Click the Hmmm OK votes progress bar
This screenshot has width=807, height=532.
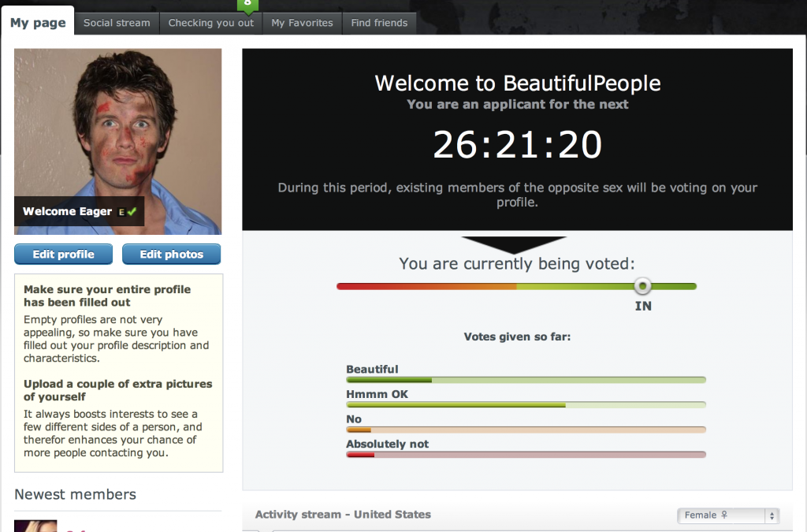click(x=526, y=405)
